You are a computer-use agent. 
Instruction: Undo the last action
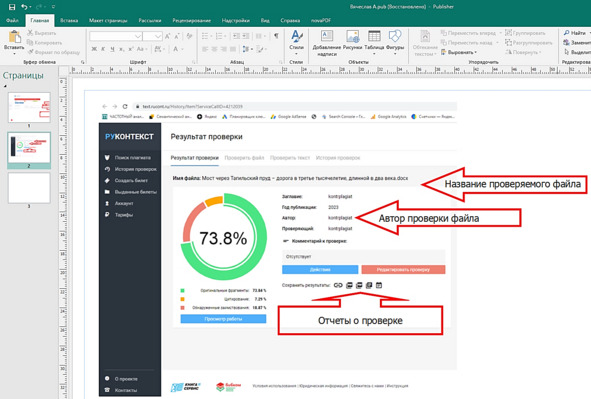(24, 7)
